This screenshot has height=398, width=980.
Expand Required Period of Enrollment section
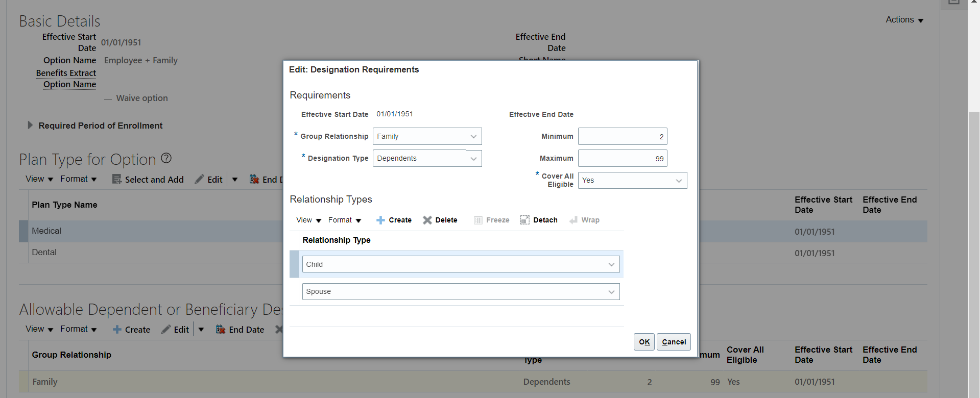[30, 126]
